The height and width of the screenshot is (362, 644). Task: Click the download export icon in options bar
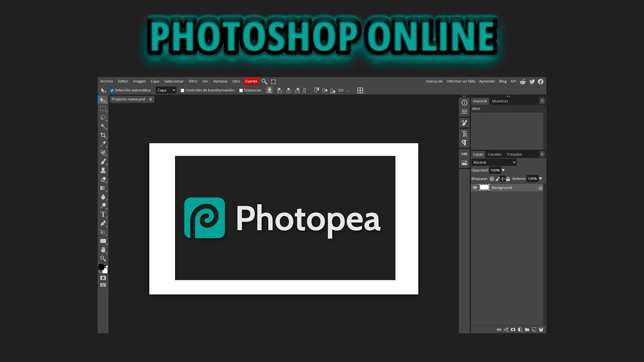click(270, 90)
